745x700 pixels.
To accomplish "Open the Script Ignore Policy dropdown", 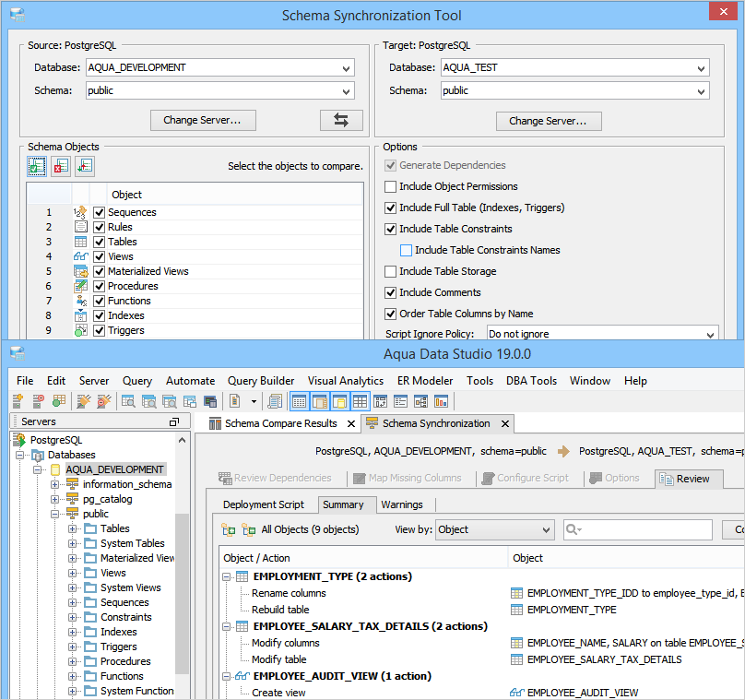I will [710, 334].
